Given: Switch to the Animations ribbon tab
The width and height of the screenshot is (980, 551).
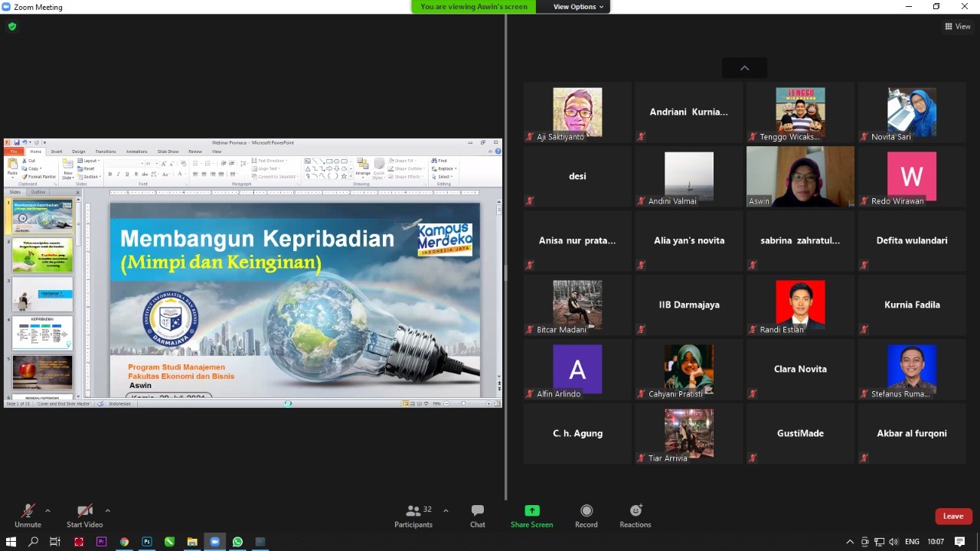Looking at the screenshot, I should click(136, 152).
